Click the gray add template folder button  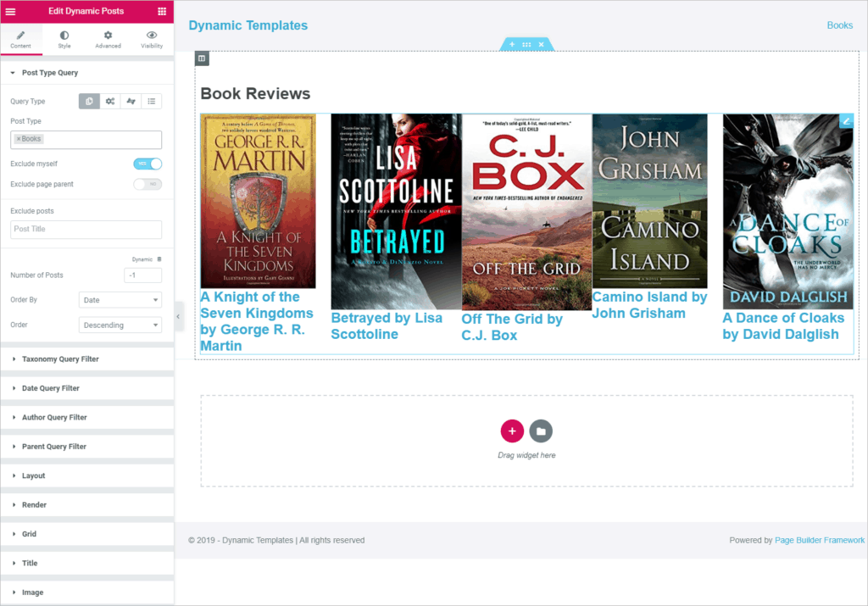point(541,431)
